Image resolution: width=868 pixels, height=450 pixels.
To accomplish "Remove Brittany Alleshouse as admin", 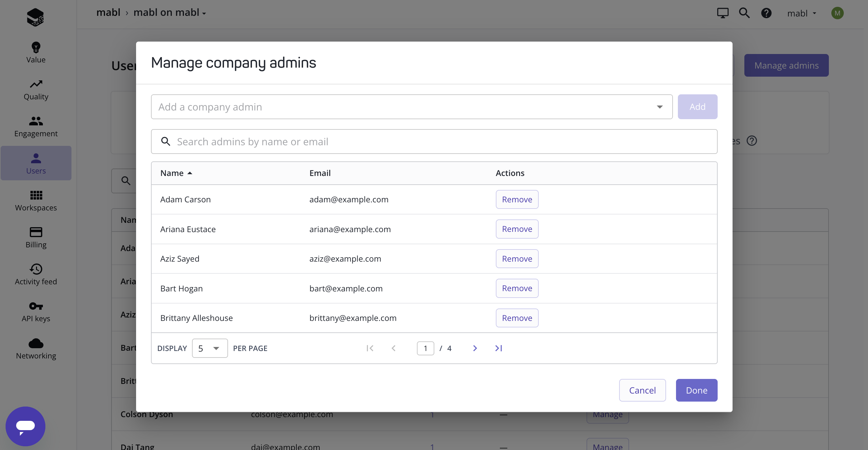I will click(517, 318).
